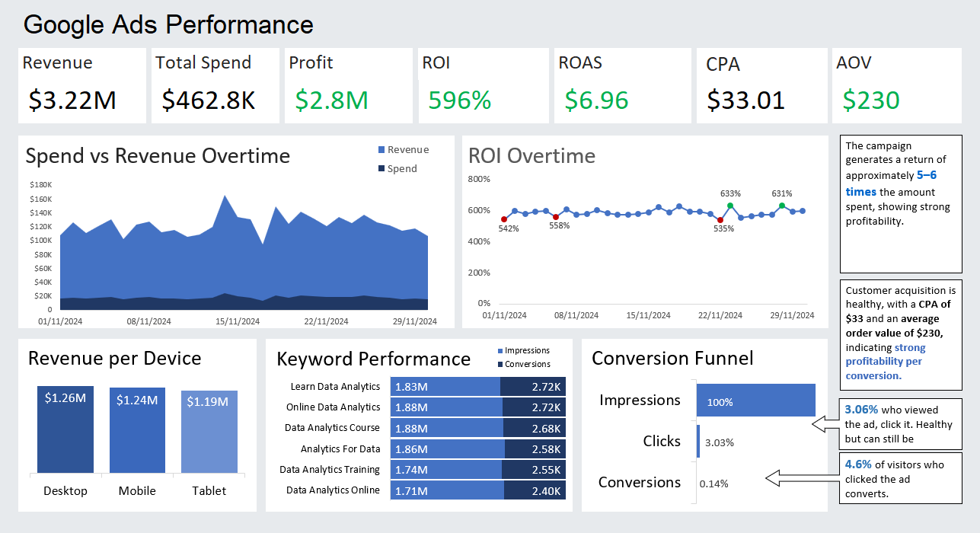Click Data Analytics Training 2.55K conversions bar

[535, 470]
